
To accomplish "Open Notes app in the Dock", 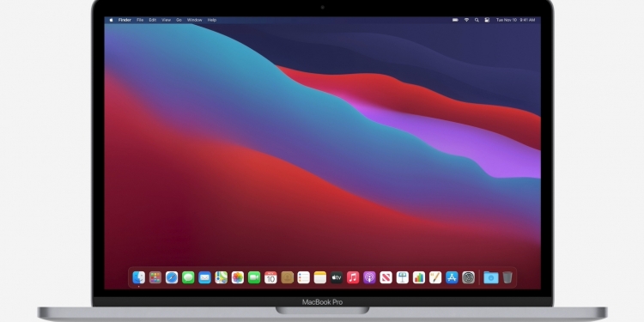I will [x=320, y=277].
